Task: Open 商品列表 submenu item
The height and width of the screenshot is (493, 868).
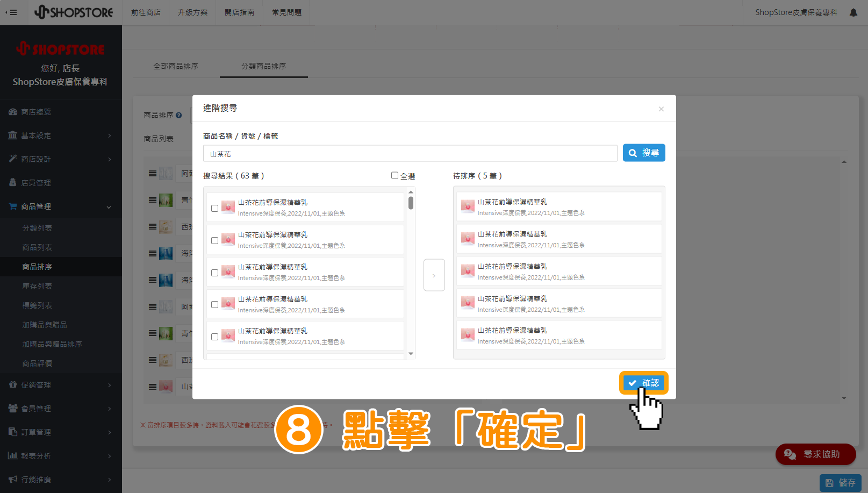Action: point(61,247)
